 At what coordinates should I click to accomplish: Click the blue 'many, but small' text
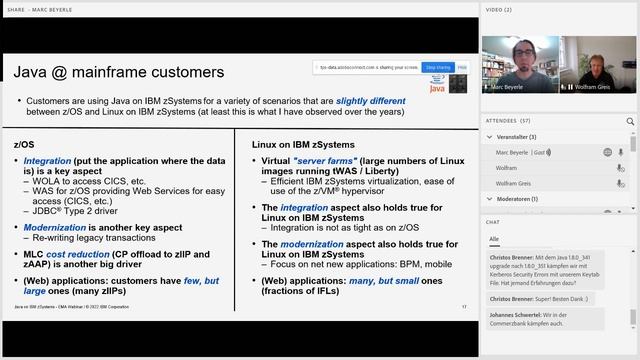384,281
